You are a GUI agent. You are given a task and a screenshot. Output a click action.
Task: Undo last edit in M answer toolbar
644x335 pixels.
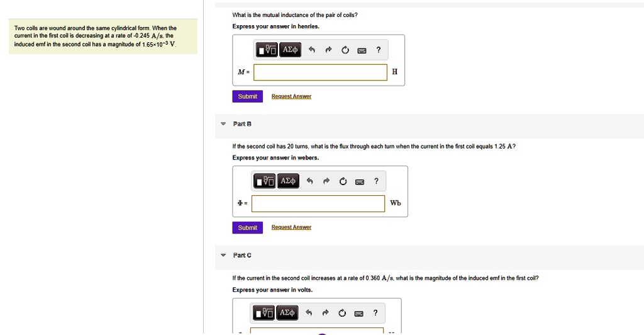pyautogui.click(x=312, y=50)
